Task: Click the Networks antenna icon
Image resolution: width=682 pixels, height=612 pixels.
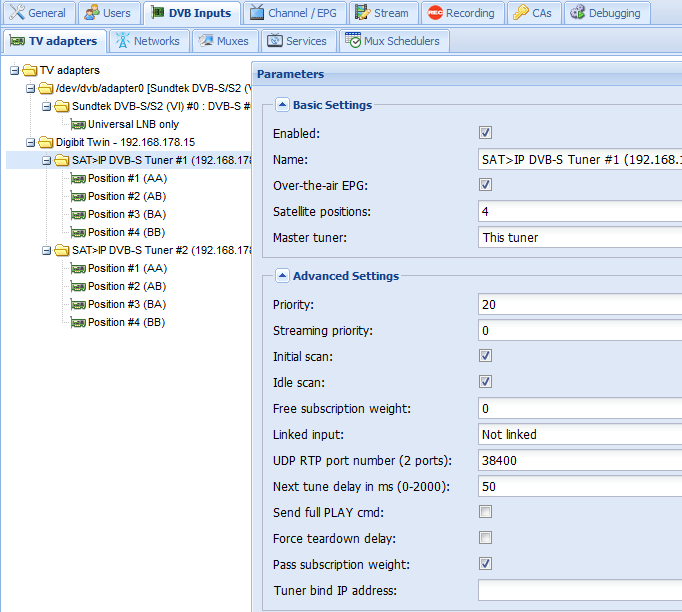Action: (x=123, y=40)
